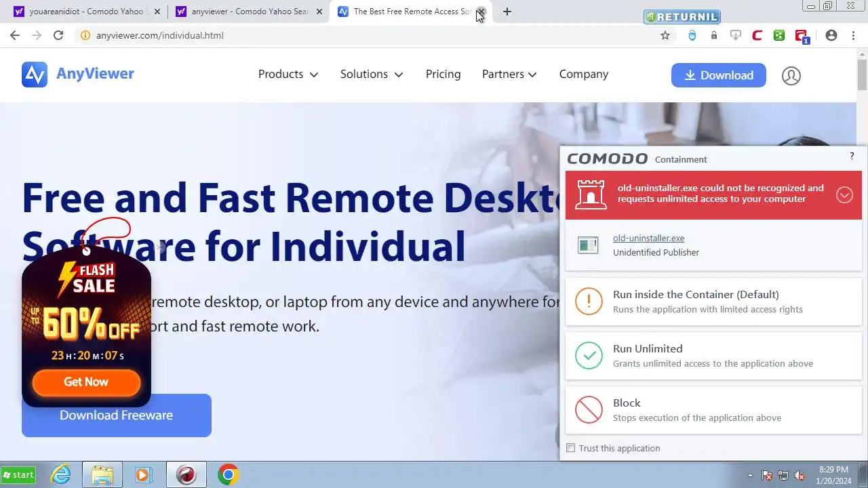
Task: Show hidden system tray icons
Action: click(750, 475)
